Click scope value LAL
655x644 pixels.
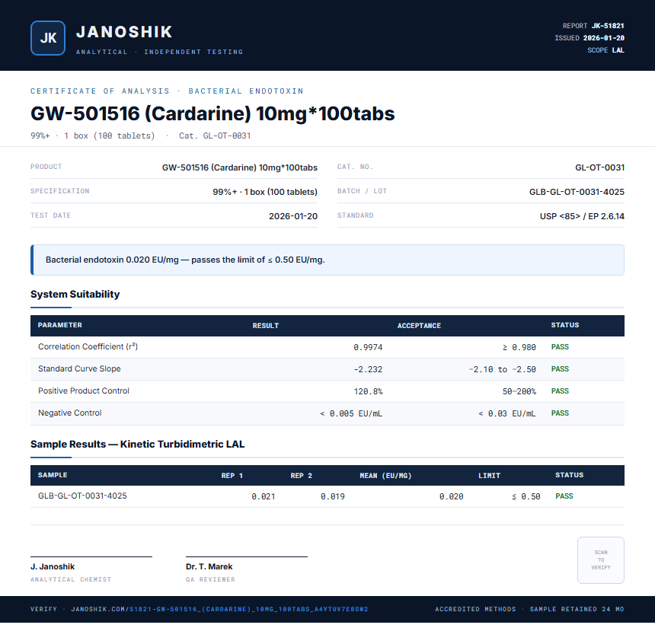click(x=618, y=50)
